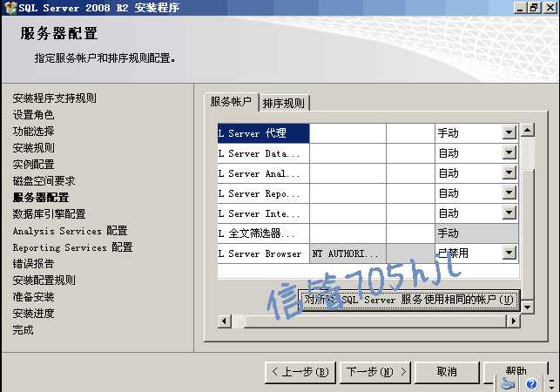Viewport: 560px width, 392px height.
Task: Open startup type dropdown for Server Anal row
Action: pyautogui.click(x=509, y=173)
